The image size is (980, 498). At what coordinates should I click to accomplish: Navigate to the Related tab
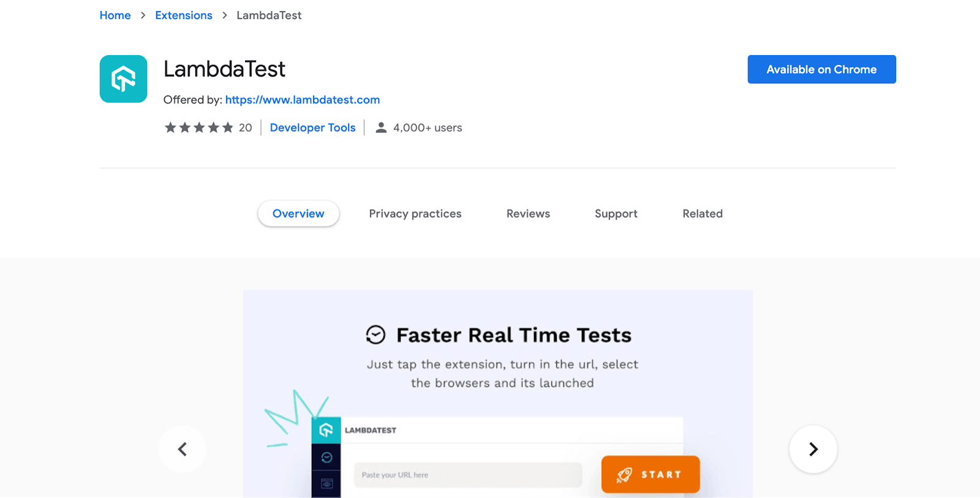pos(702,213)
